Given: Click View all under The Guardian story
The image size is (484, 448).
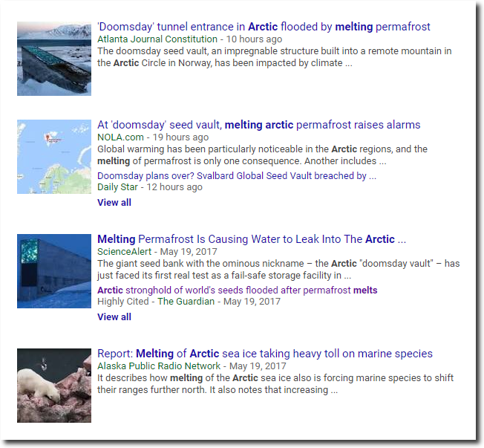Looking at the screenshot, I should [114, 316].
